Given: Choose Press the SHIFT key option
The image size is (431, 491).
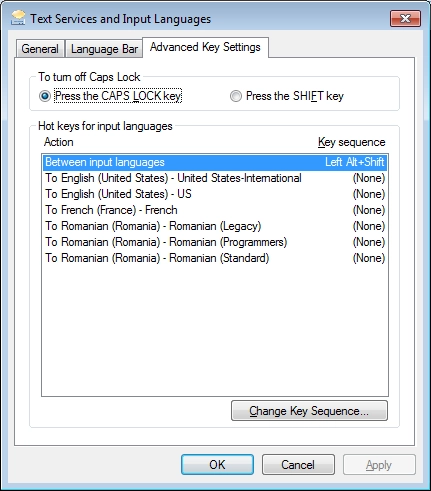Looking at the screenshot, I should click(x=287, y=96).
